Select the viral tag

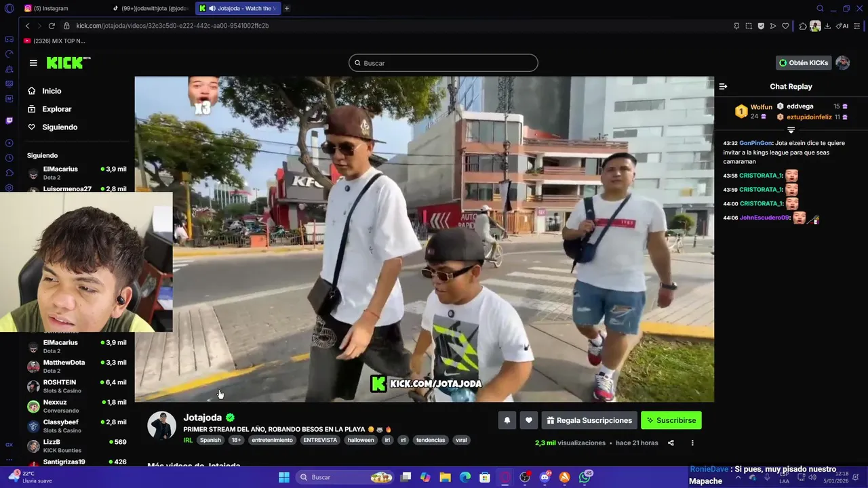coord(461,440)
